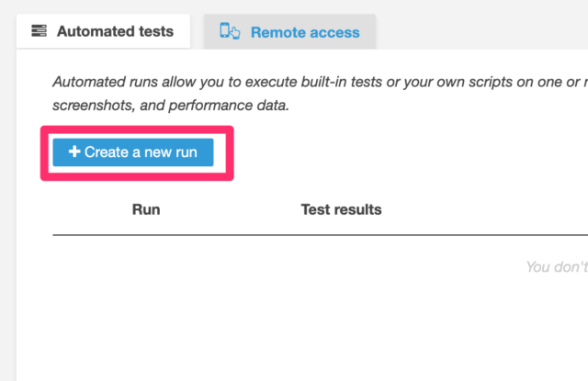Click the Test results column header
Screen dimensions: 588x381
pos(341,209)
